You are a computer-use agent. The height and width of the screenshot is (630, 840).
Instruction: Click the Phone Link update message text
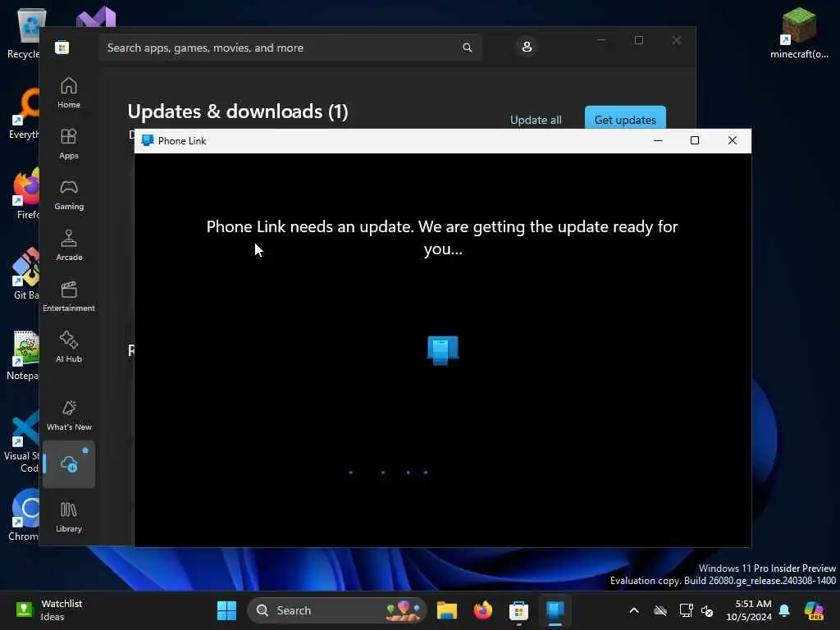click(x=442, y=237)
